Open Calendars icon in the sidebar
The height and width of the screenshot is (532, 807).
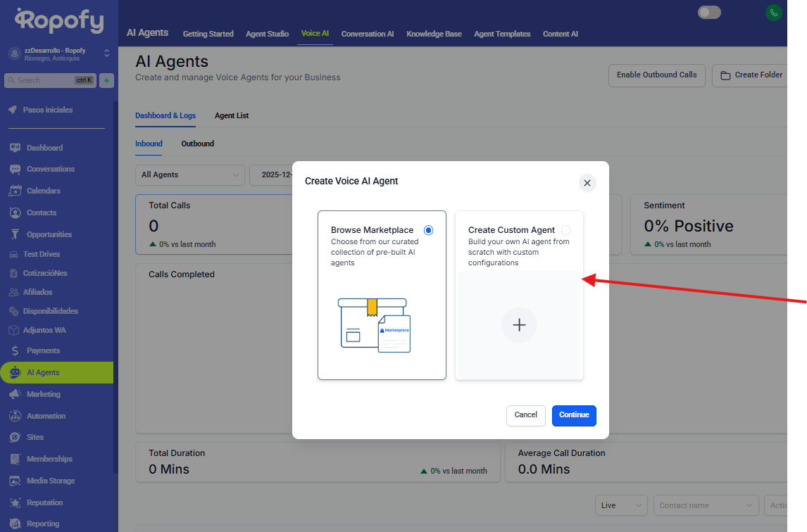pyautogui.click(x=15, y=191)
